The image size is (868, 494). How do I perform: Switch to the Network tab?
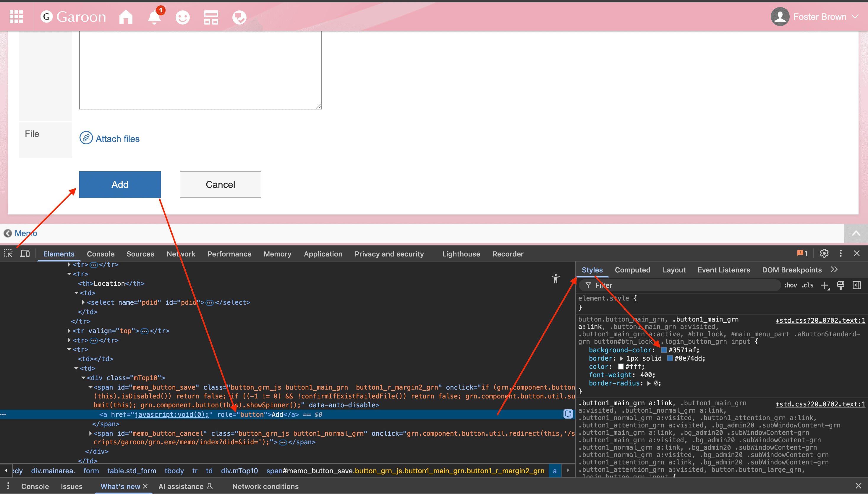point(181,254)
